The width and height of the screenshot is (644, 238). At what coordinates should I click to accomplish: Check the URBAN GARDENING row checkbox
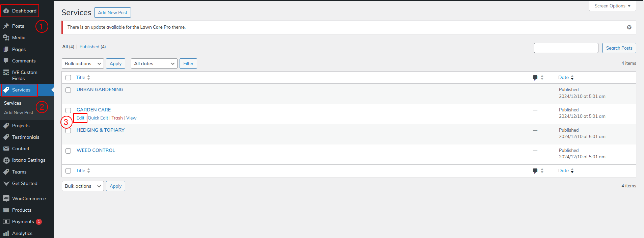point(68,90)
